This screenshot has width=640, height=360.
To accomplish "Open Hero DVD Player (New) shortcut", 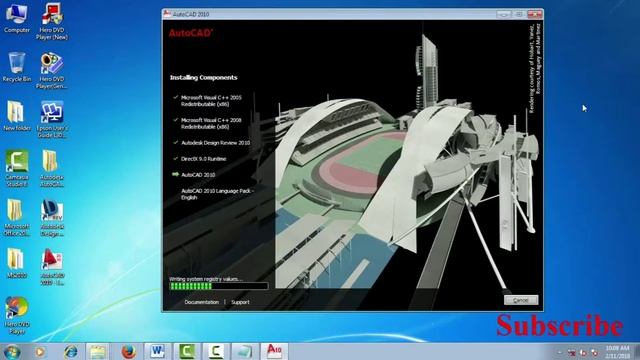I will 52,21.
